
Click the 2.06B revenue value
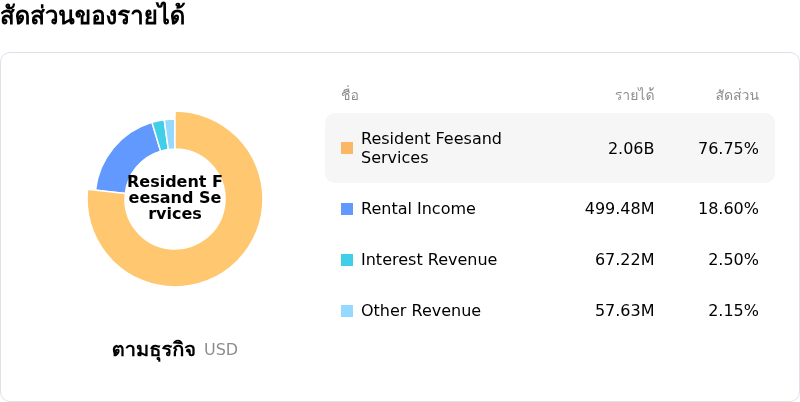(631, 148)
